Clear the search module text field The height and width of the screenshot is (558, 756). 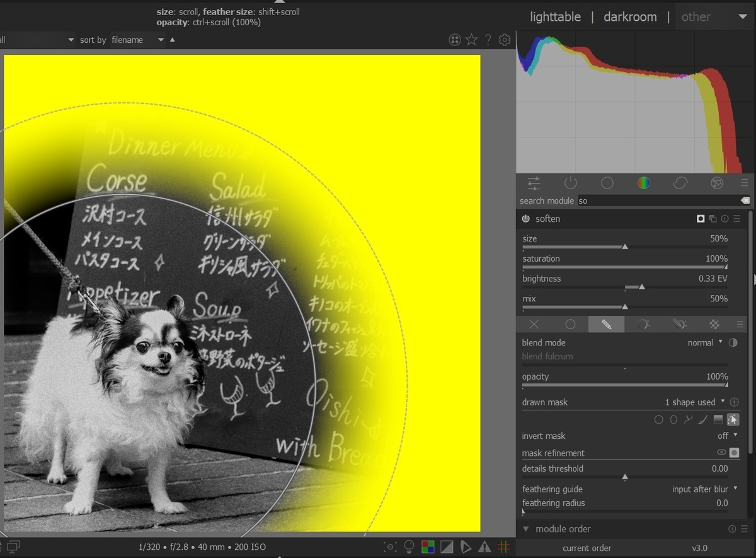745,201
